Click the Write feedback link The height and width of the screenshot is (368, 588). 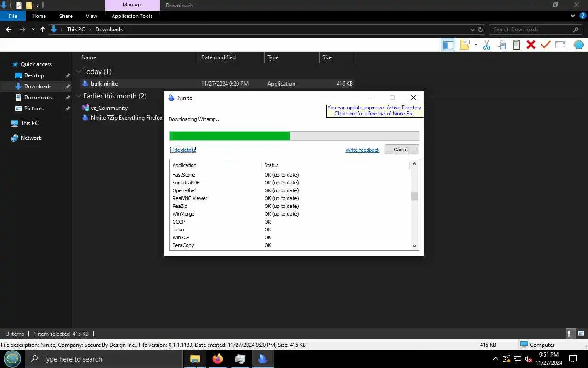[362, 150]
